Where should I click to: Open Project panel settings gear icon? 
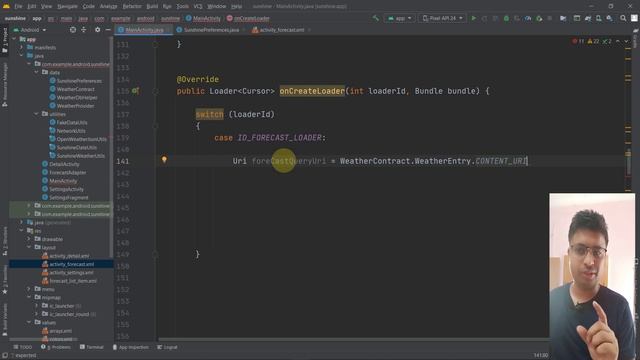(97, 30)
